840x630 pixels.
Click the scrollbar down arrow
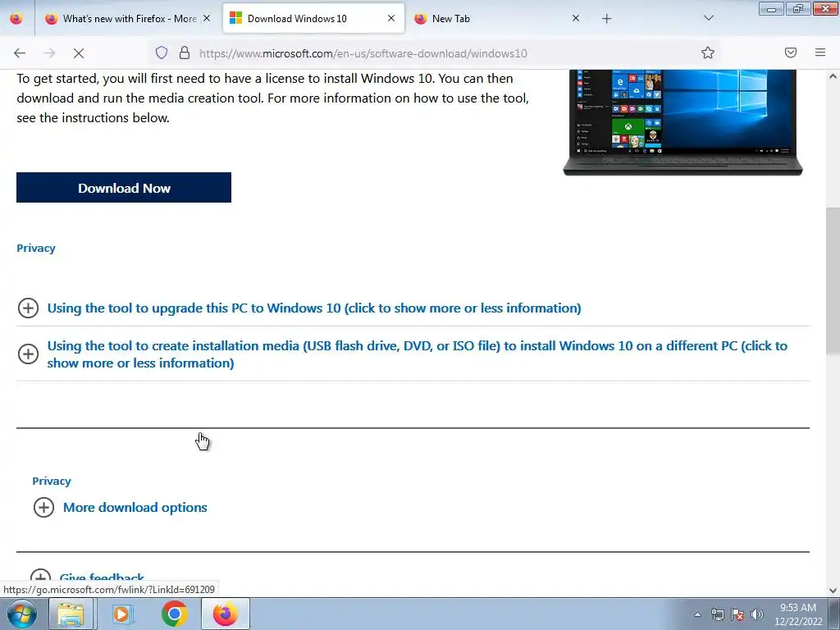pyautogui.click(x=833, y=591)
